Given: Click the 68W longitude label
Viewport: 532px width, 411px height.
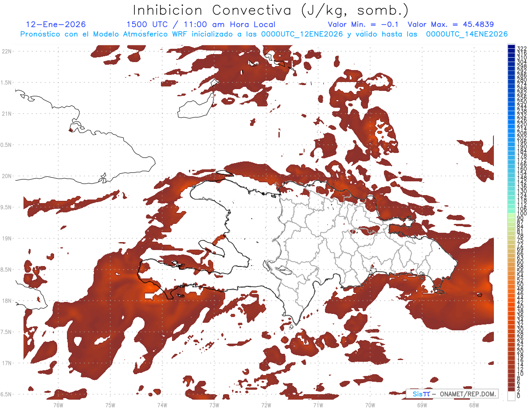Looking at the screenshot, I should point(474,404).
